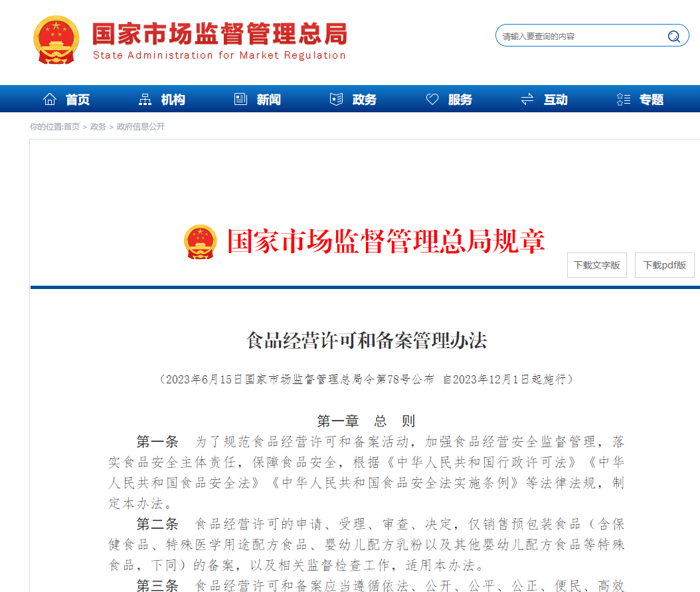Click the 下载文字版 button

coord(596,265)
